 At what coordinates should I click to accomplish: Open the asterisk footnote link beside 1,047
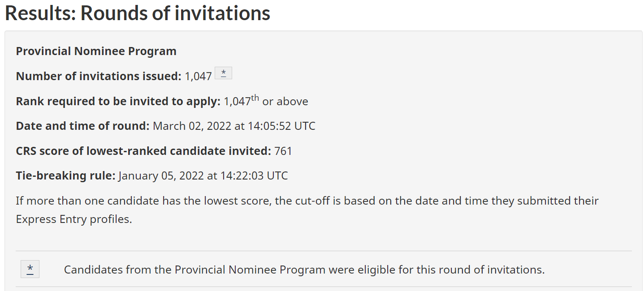click(x=223, y=73)
